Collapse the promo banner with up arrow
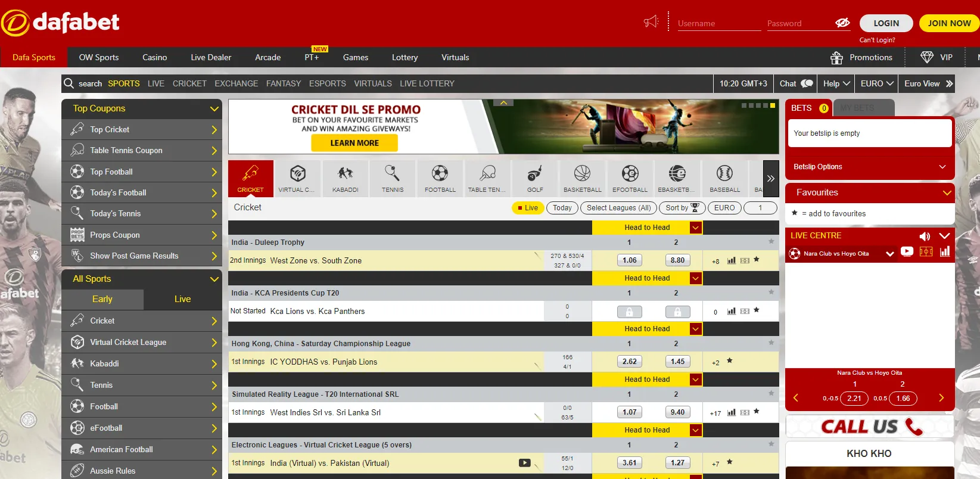980x479 pixels. (503, 103)
